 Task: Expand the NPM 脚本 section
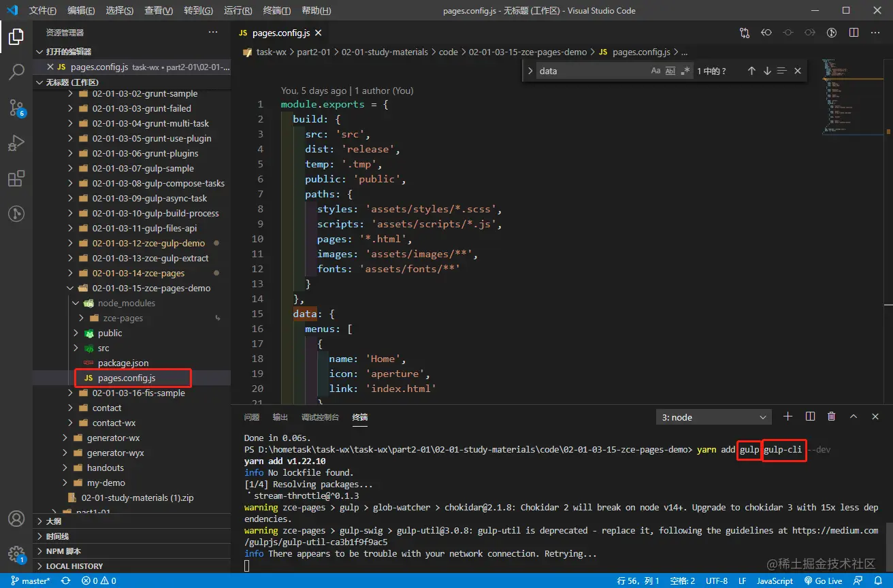coord(63,551)
